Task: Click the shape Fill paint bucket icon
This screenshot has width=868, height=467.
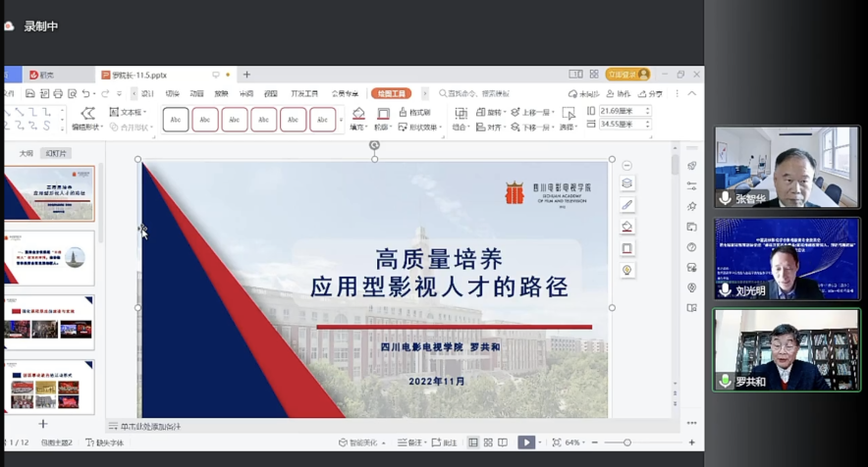Action: 358,114
